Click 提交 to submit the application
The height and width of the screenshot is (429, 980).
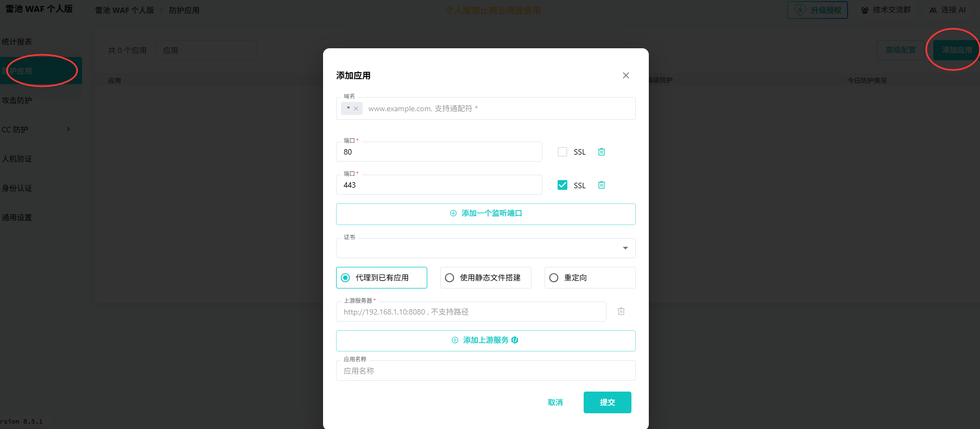607,402
